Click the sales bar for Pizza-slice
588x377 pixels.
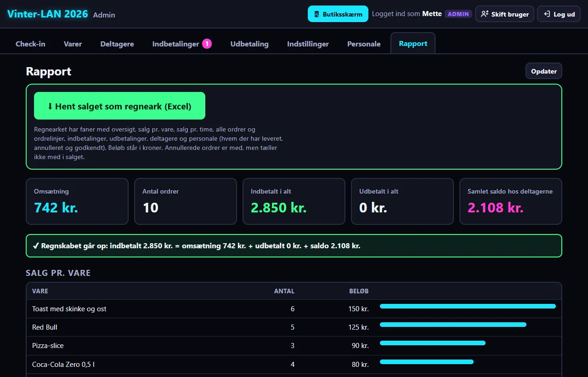[x=433, y=343]
